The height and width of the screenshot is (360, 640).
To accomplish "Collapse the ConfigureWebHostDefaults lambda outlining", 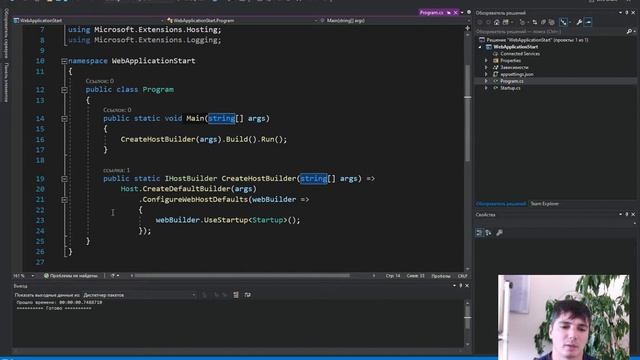I will [64, 200].
